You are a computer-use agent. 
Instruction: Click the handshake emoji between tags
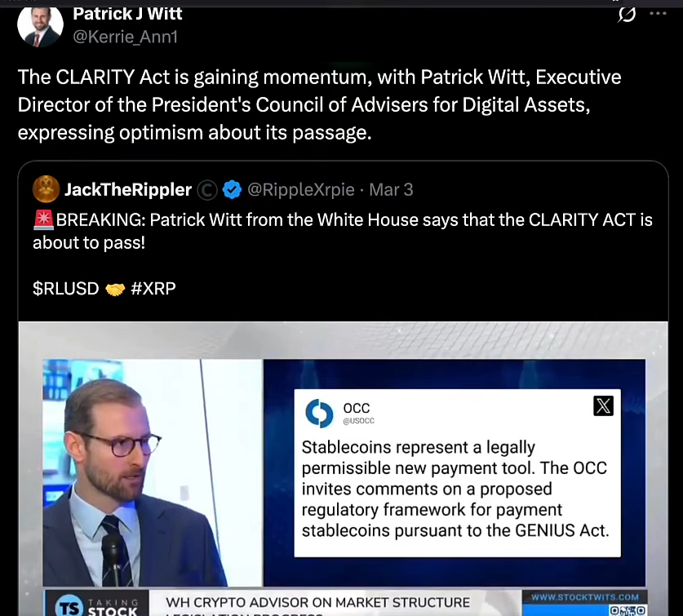115,290
